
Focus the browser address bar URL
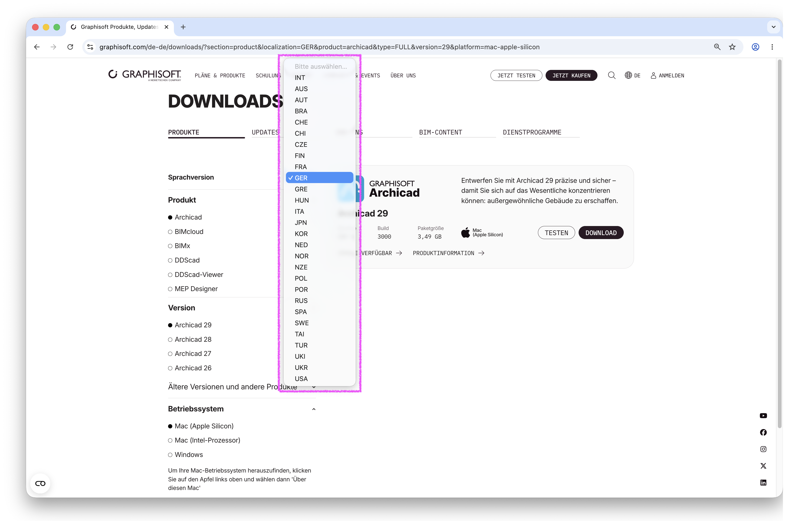319,47
